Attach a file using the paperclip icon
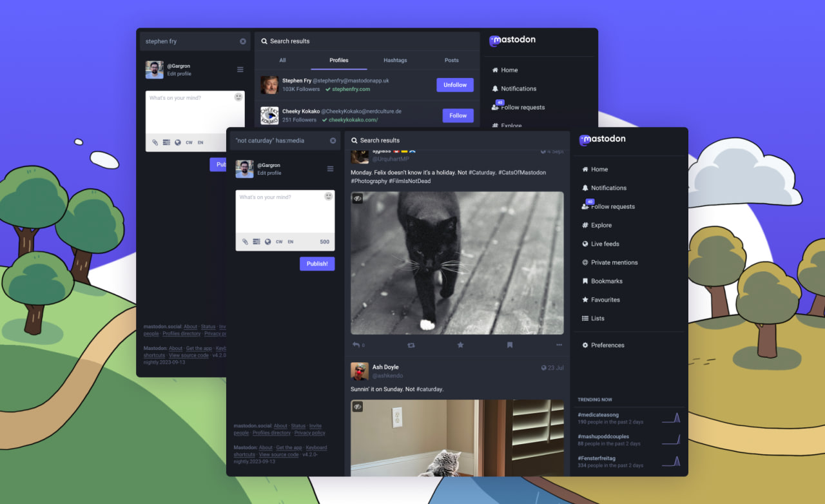 tap(245, 242)
